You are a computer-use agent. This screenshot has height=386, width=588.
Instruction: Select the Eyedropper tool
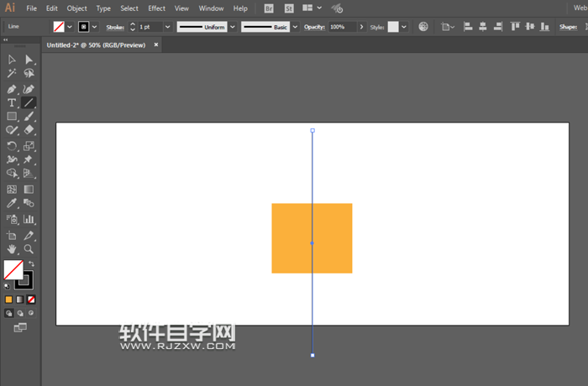point(12,203)
